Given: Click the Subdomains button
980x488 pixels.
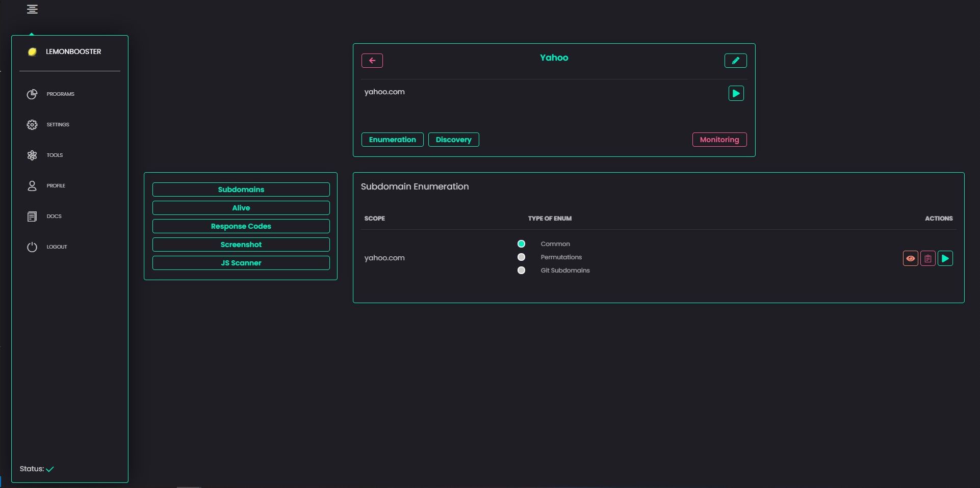Looking at the screenshot, I should click(x=241, y=189).
